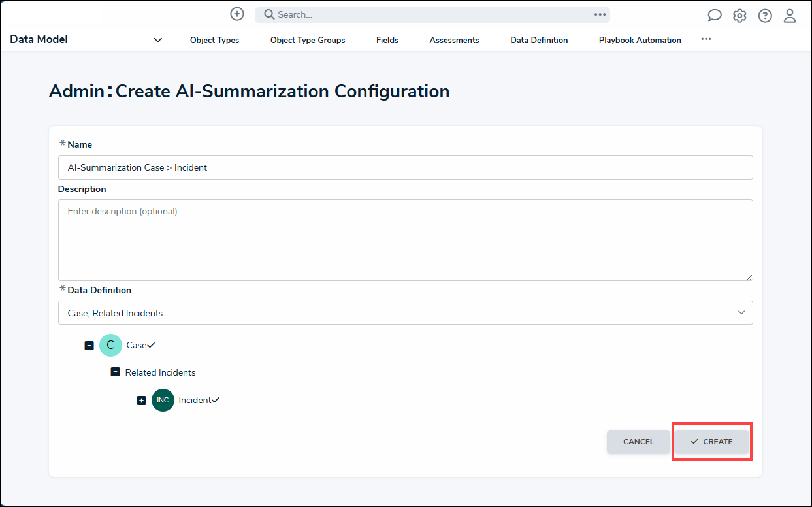Show more navigation tabs via ellipsis
The height and width of the screenshot is (507, 812).
click(x=706, y=39)
